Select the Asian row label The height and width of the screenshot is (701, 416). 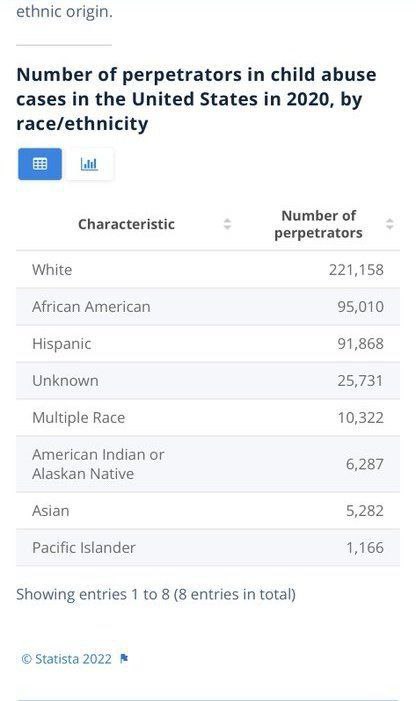[50, 511]
